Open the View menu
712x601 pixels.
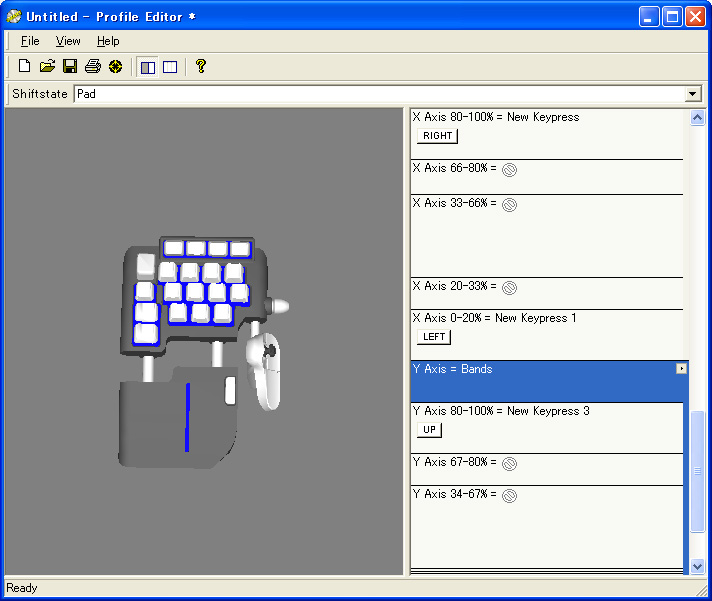68,41
